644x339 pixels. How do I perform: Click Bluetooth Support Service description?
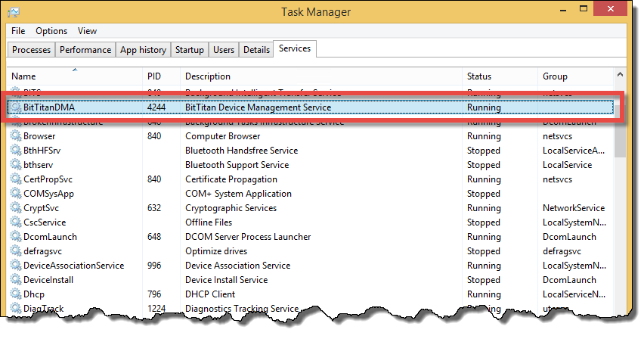[237, 165]
